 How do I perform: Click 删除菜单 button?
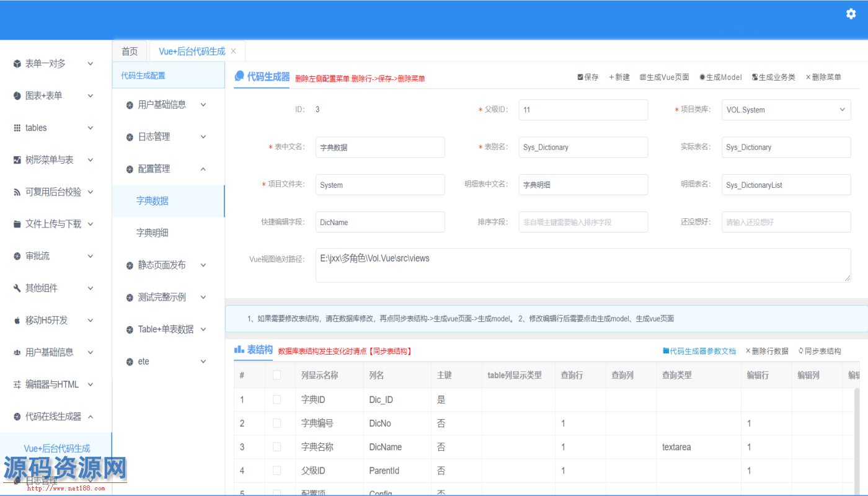pos(823,77)
